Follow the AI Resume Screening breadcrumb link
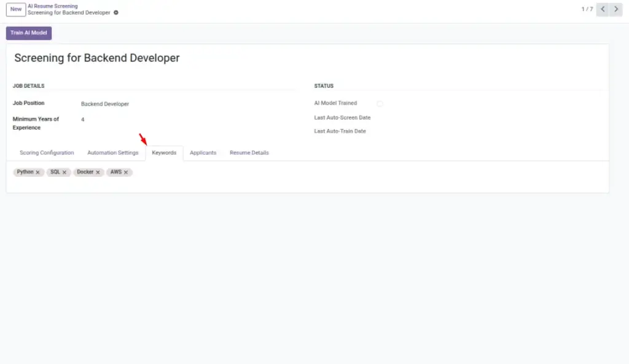The image size is (629, 364). 53,6
